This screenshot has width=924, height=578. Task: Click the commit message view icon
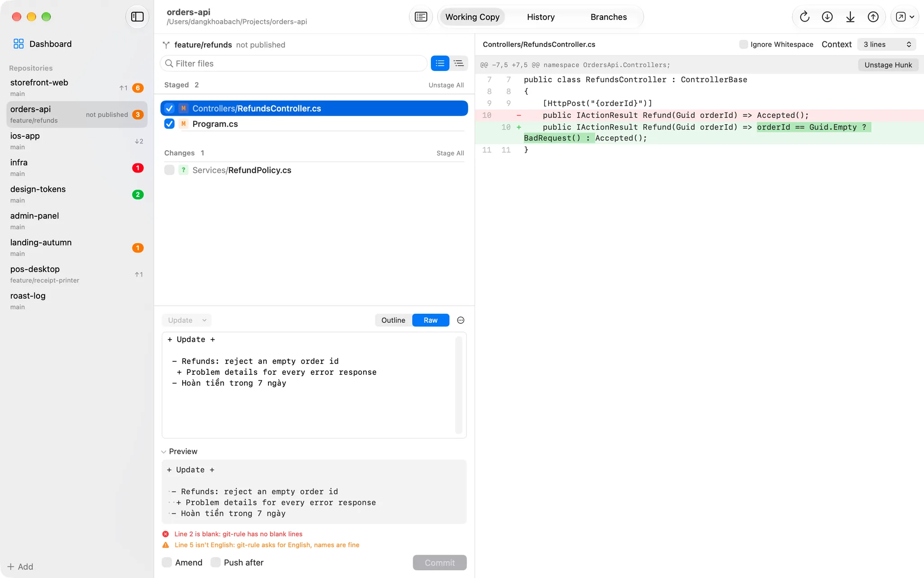pos(420,17)
